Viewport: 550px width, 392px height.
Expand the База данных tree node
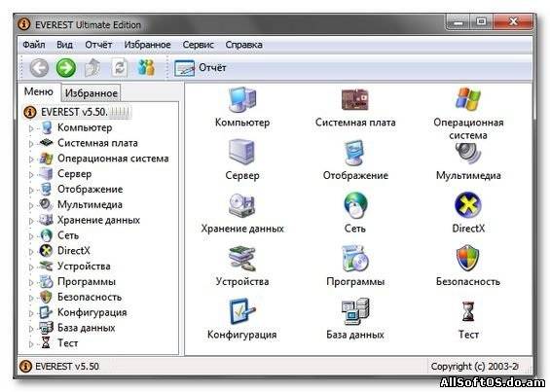31,329
